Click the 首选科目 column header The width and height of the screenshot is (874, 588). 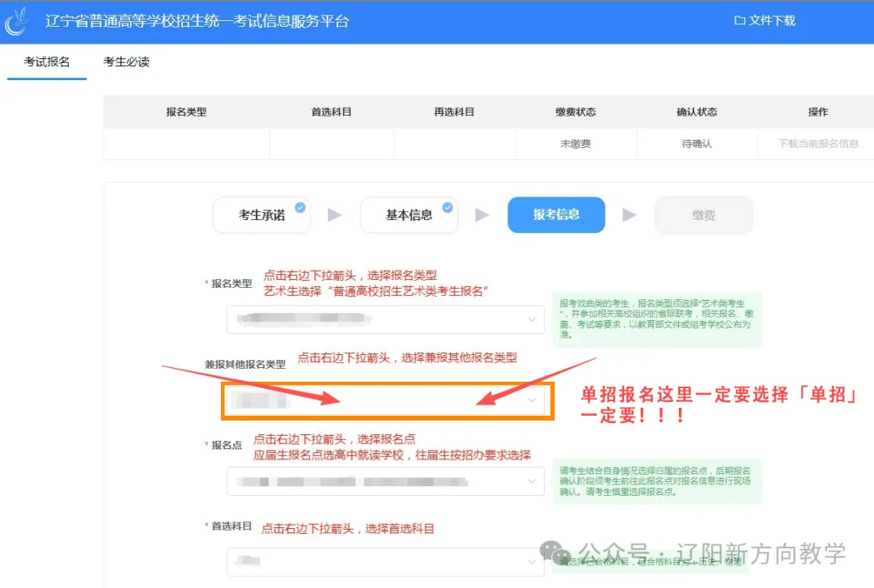click(331, 112)
